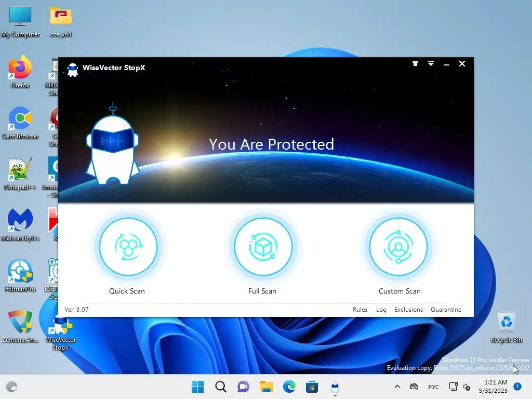Expand the hidden system tray icons
The height and width of the screenshot is (399, 532).
point(397,387)
